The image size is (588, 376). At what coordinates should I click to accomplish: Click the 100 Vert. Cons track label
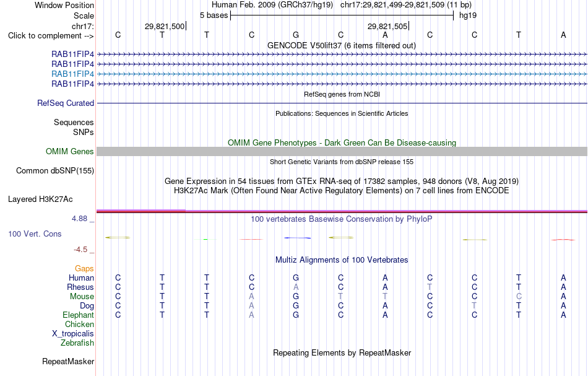coord(35,234)
